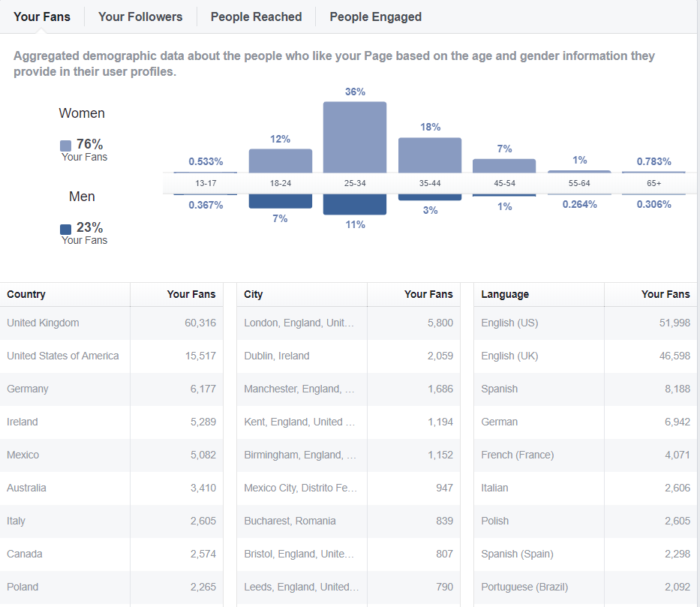The height and width of the screenshot is (607, 700).
Task: Click the 36% women bar for ages 25-34
Action: tap(355, 137)
